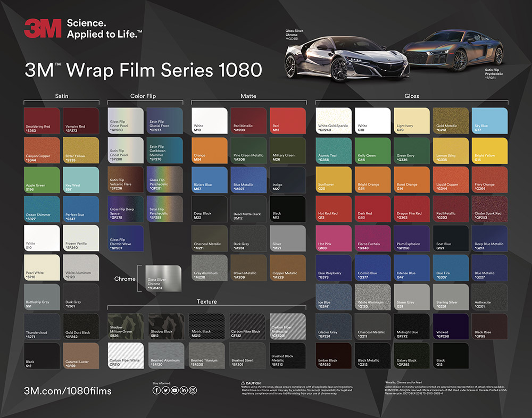The width and height of the screenshot is (532, 418).
Task: Click the red 3M logo
Action: (43, 28)
